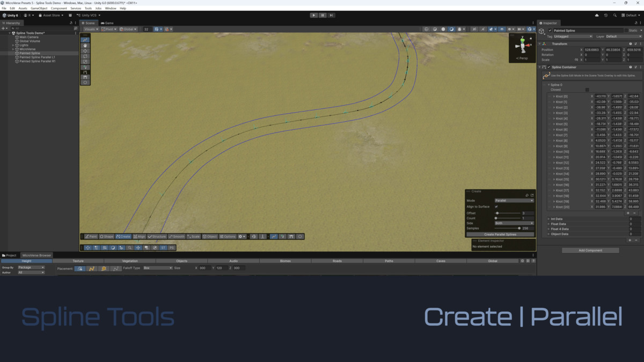Open the Options spline tool

click(x=228, y=237)
